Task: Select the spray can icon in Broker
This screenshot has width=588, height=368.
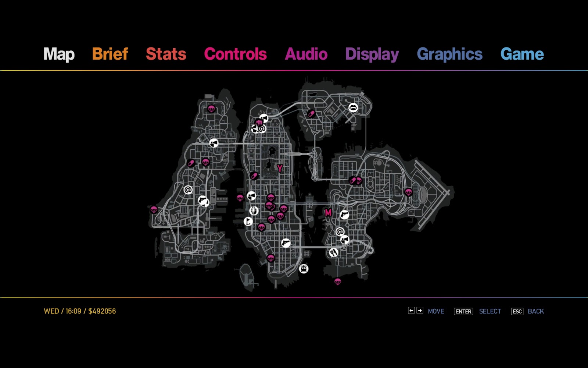Action: click(345, 240)
